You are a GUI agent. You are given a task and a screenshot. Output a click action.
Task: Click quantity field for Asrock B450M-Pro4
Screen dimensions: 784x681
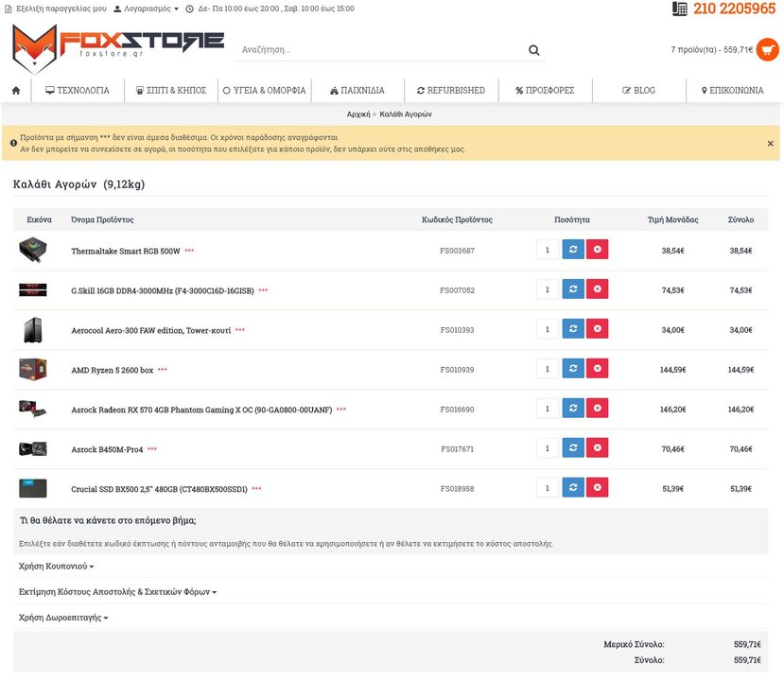(548, 448)
